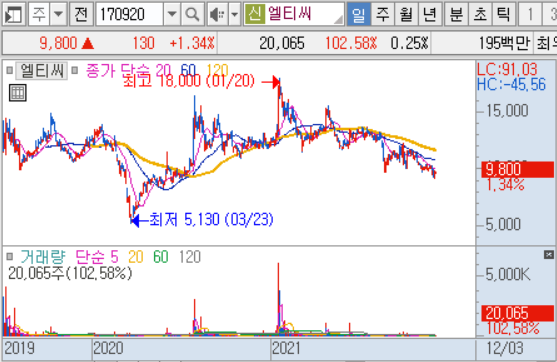
Task: Click the 60 moving average legend value
Action: (x=188, y=70)
